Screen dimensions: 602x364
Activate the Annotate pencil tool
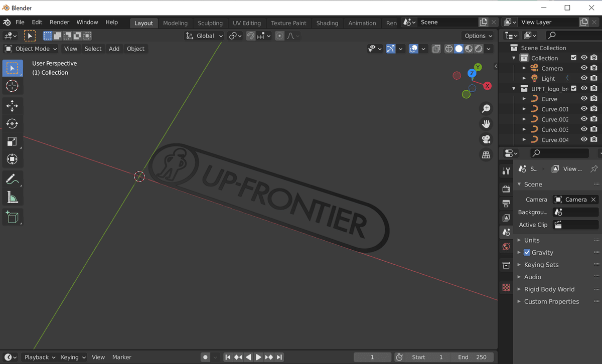(13, 179)
